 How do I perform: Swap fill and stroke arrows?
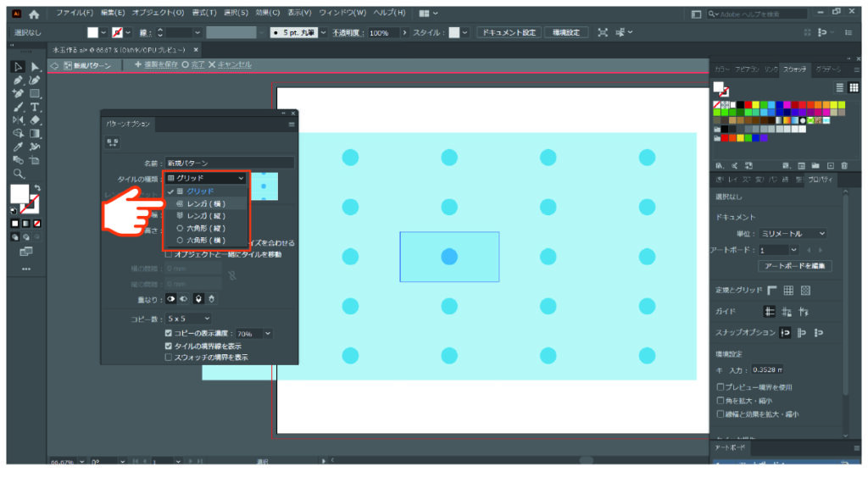pyautogui.click(x=37, y=188)
